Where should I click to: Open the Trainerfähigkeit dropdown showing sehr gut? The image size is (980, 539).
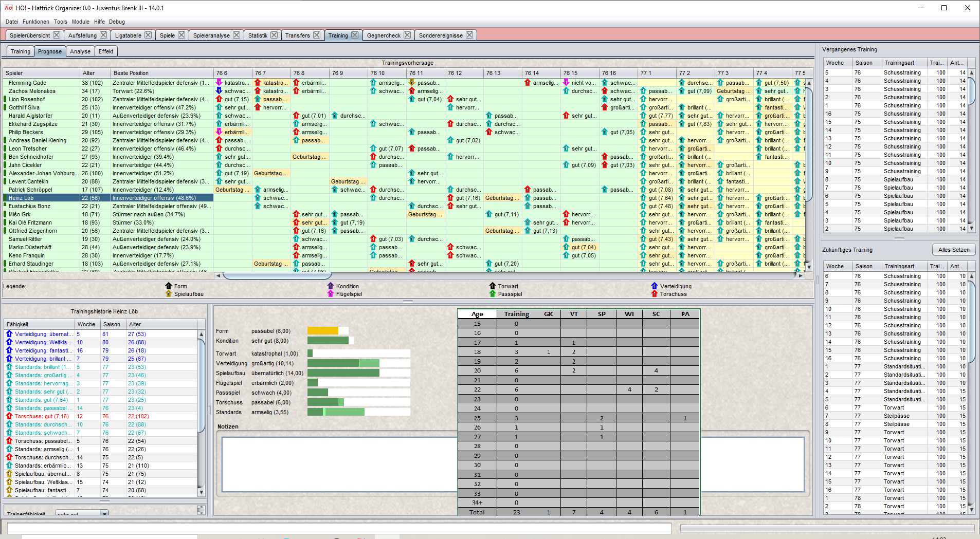pos(104,513)
